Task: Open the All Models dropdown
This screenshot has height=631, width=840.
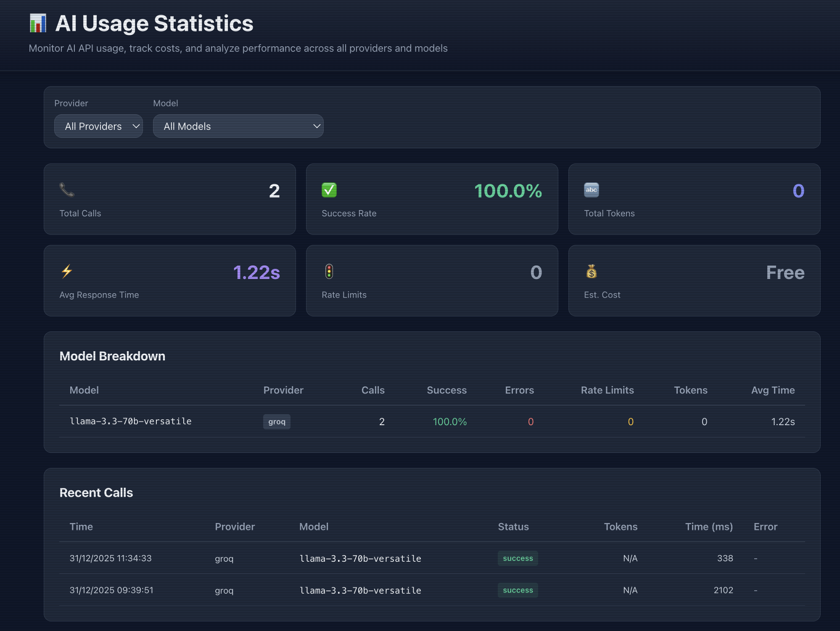Action: coord(238,126)
